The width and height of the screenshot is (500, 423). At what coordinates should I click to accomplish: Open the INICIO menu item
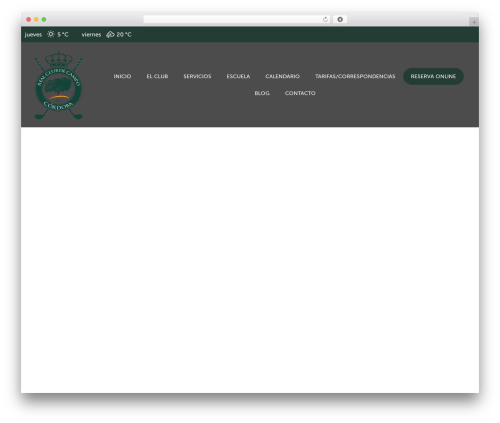point(122,76)
